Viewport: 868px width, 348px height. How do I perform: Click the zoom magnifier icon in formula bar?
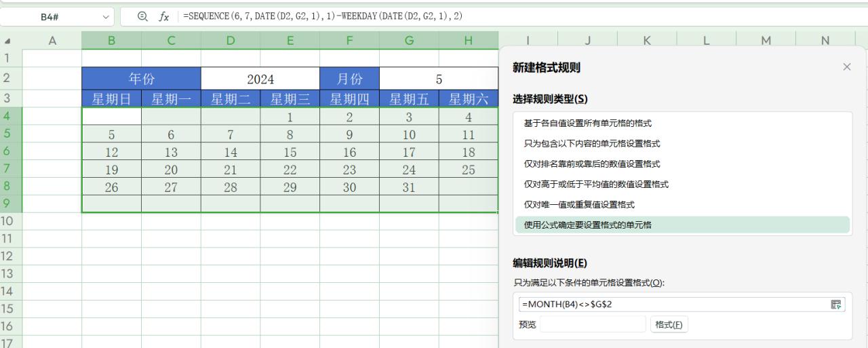[x=142, y=16]
